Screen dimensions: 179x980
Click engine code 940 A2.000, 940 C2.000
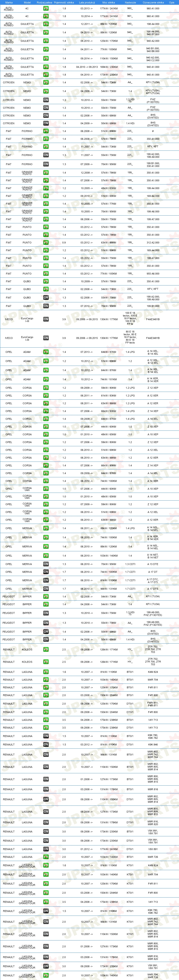[x=153, y=59]
